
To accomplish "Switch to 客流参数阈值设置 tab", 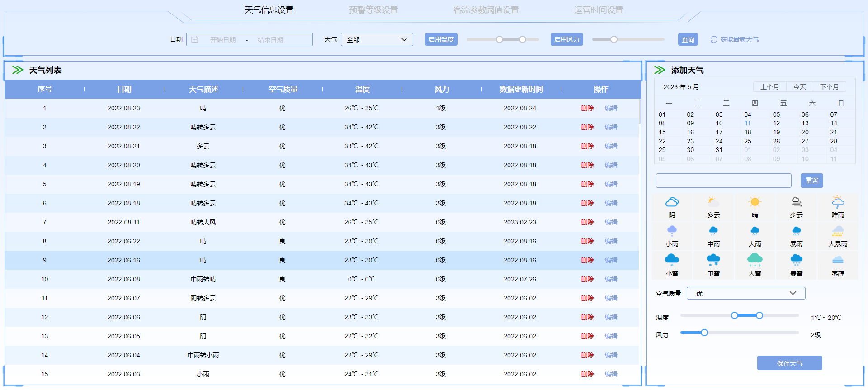I will point(486,10).
